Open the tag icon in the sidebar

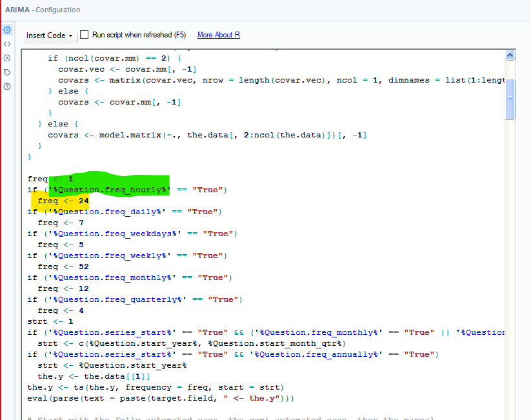[x=7, y=72]
